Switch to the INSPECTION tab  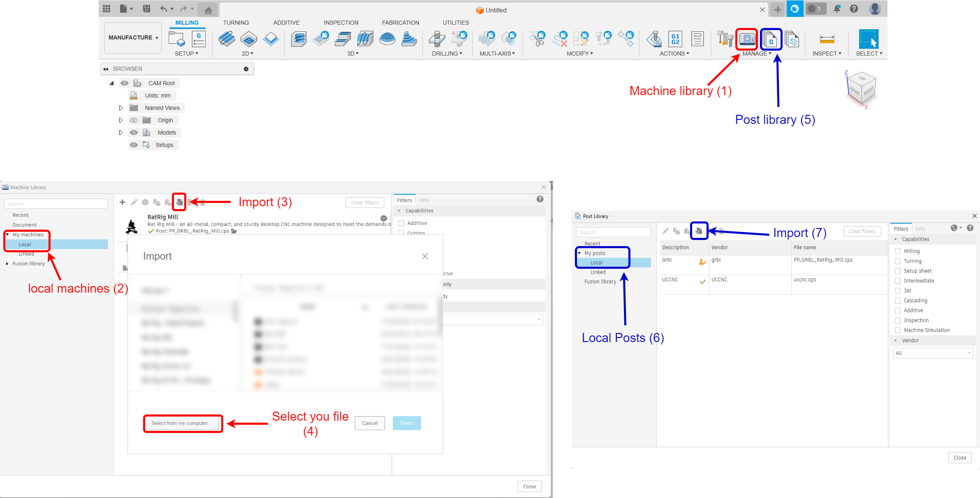(x=341, y=23)
